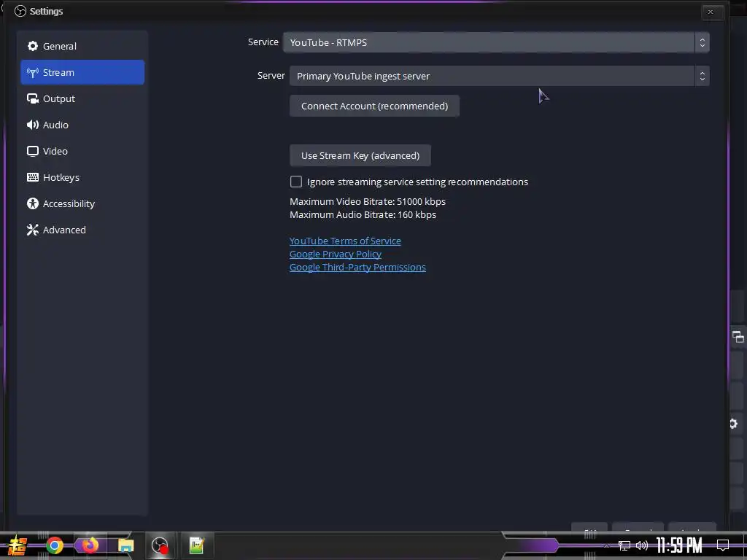This screenshot has height=560, width=747.
Task: Close the Settings window
Action: pyautogui.click(x=711, y=12)
